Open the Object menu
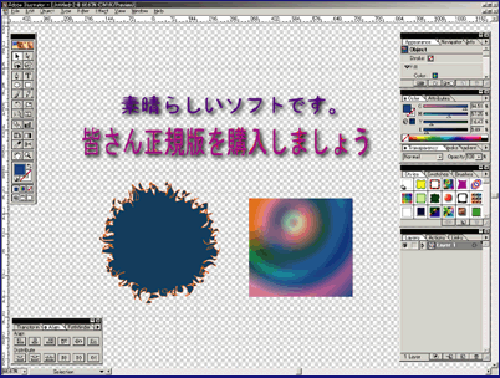This screenshot has width=500, height=378. (x=47, y=11)
